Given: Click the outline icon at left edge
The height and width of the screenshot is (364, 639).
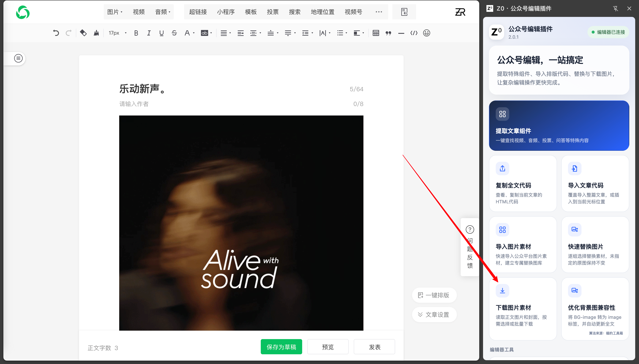Looking at the screenshot, I should [x=18, y=58].
